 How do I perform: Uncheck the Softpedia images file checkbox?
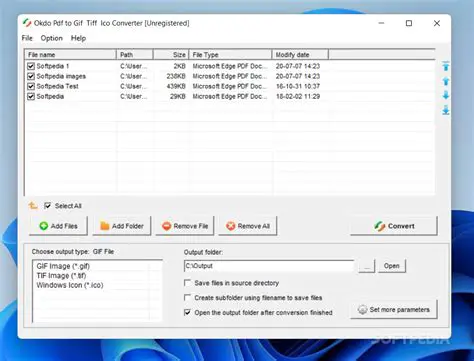(x=31, y=76)
